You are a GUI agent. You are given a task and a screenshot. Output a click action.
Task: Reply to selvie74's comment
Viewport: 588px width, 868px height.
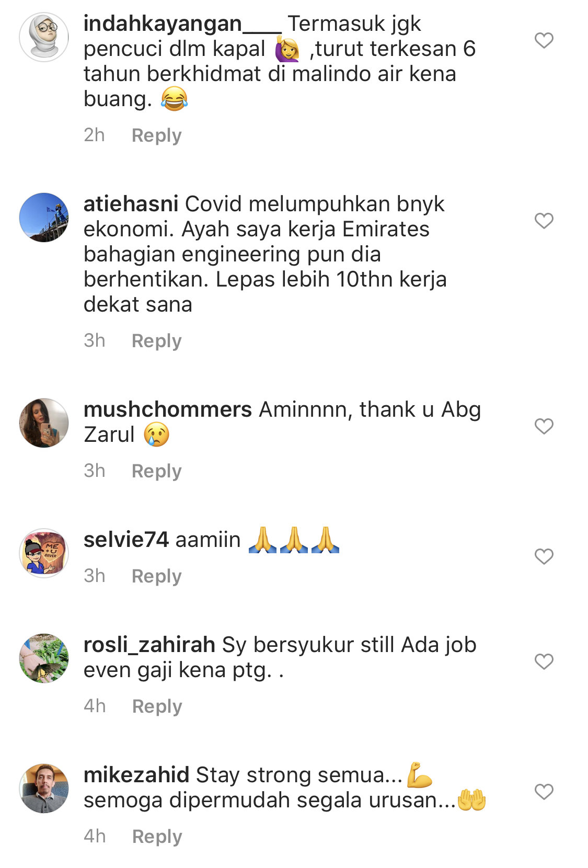coord(156,576)
